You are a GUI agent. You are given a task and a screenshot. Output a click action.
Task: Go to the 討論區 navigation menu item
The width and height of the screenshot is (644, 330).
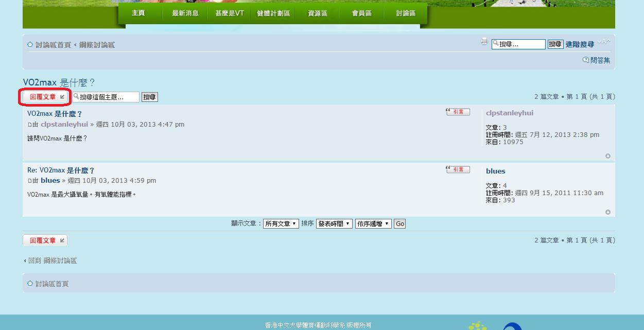coord(406,13)
